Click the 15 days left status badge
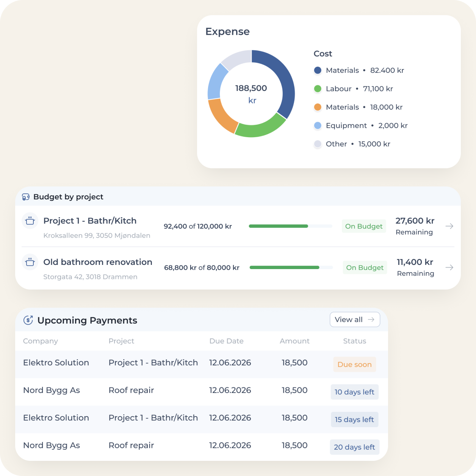This screenshot has width=476, height=476. [x=354, y=420]
